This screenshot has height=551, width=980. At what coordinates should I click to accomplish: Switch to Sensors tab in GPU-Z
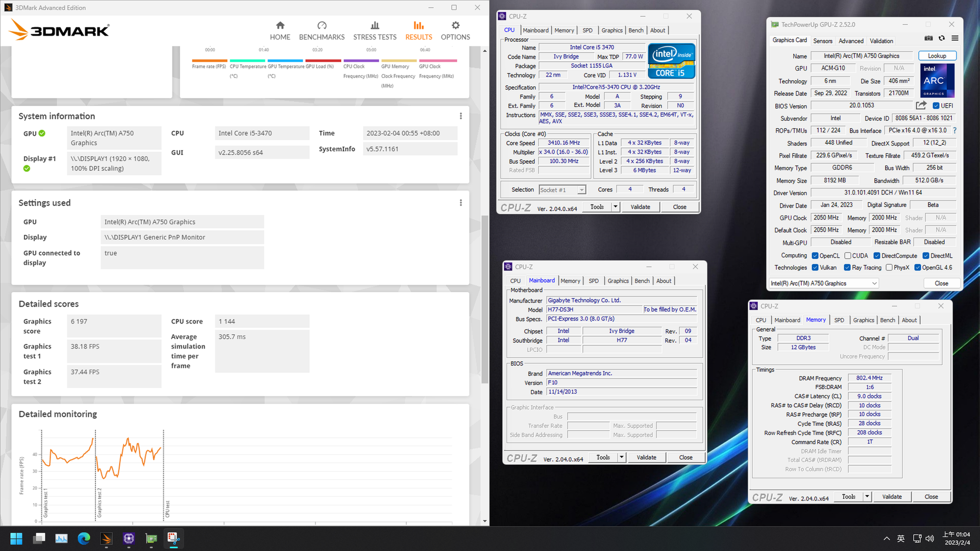[x=822, y=41]
